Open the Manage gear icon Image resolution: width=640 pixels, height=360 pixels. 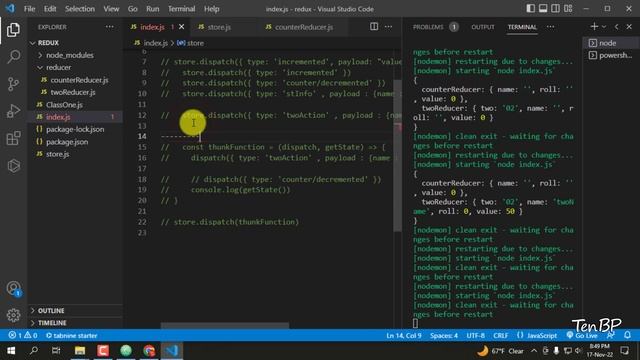point(13,315)
